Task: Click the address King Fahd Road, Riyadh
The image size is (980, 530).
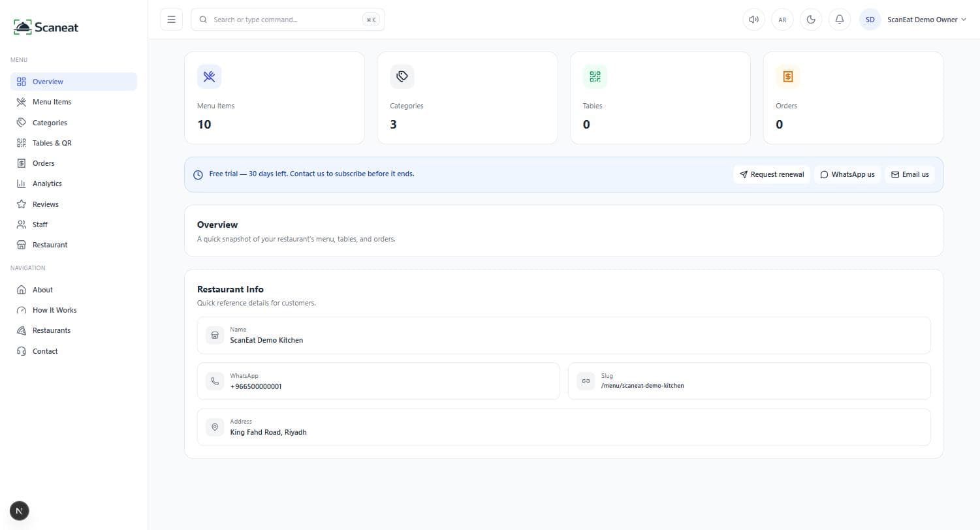Action: point(268,432)
